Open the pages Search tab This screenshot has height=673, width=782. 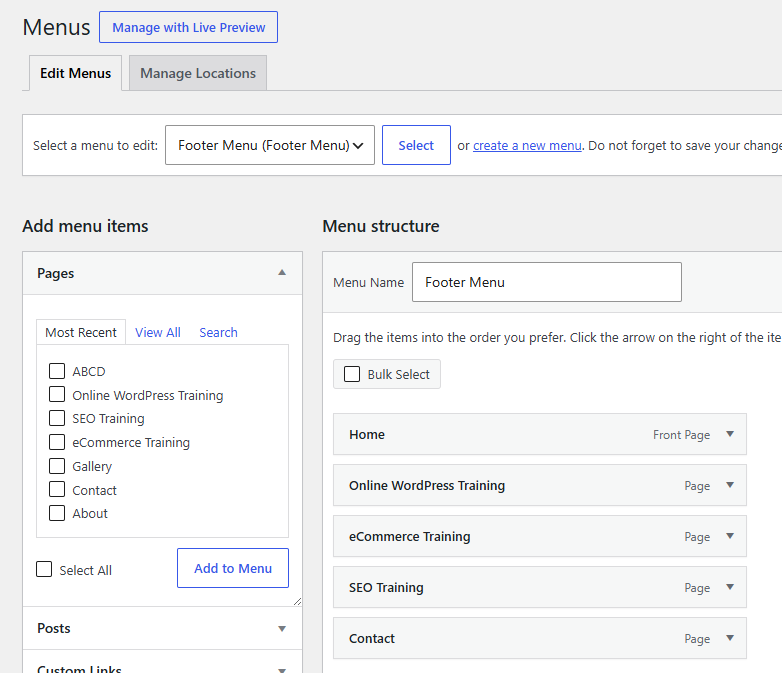[x=218, y=332]
